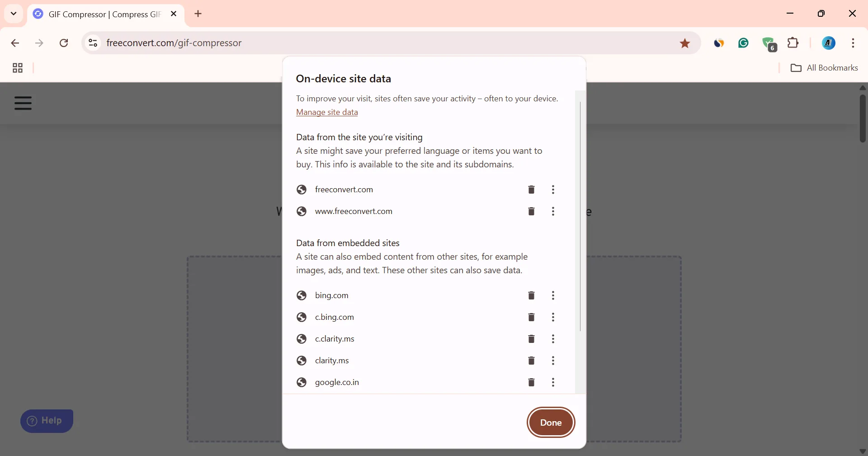Click the Help button
The width and height of the screenshot is (868, 456).
[47, 421]
